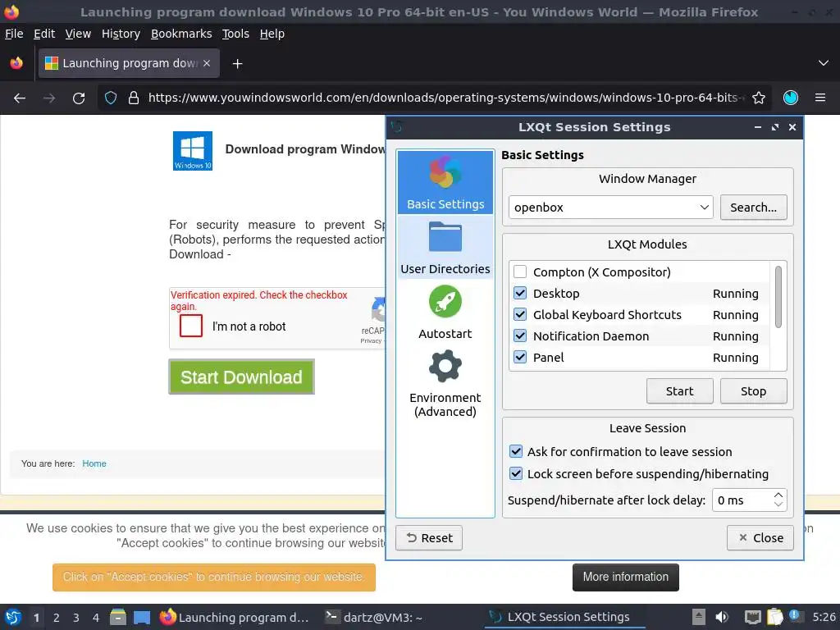Screen dimensions: 840x630
Task: Click the network monitor tray icon
Action: (x=753, y=618)
